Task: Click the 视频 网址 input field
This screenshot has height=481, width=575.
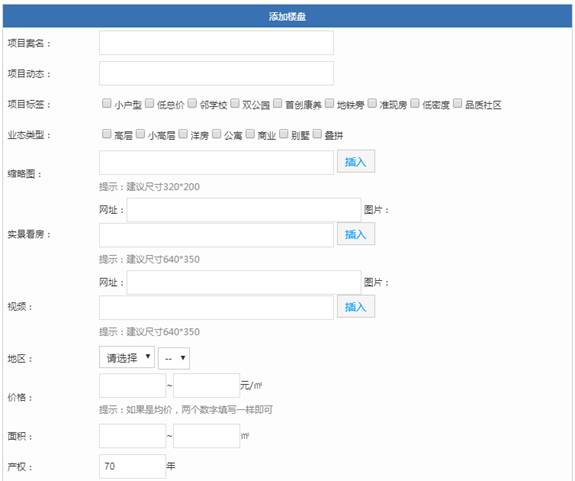Action: point(244,282)
